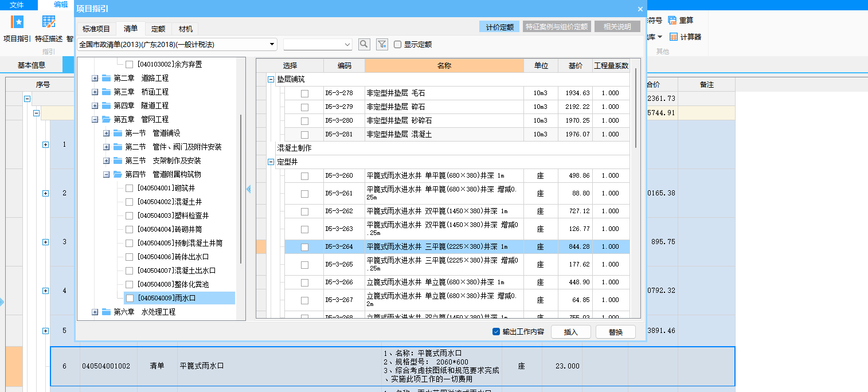Click folder icon of 第三节 支架制作及安装
The width and height of the screenshot is (868, 392).
[x=118, y=160]
